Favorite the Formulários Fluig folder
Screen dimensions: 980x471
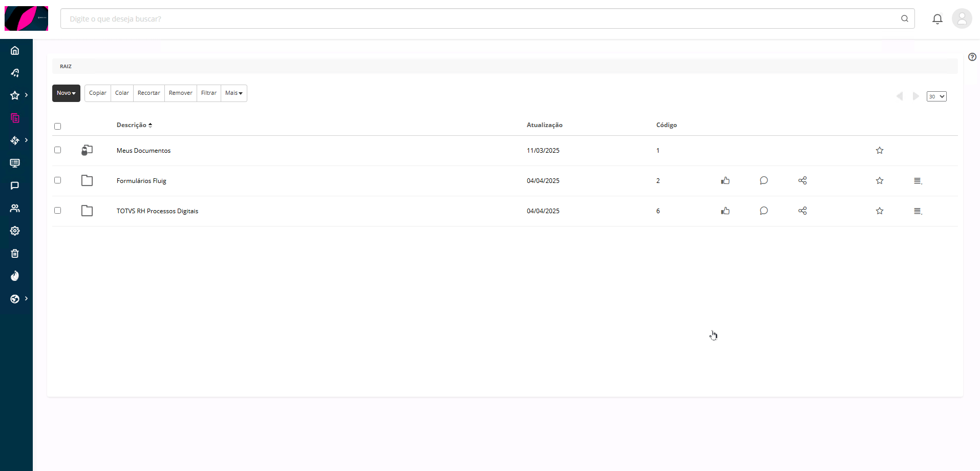[x=880, y=180]
